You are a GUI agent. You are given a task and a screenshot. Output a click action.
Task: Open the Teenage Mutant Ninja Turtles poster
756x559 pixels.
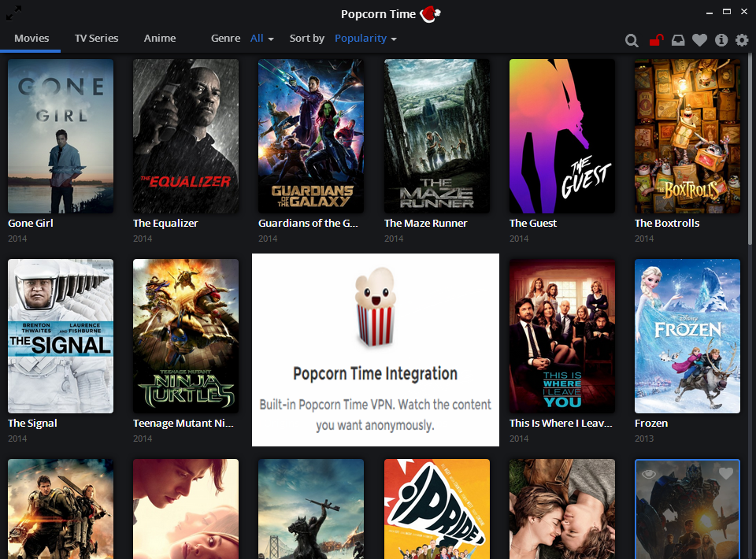[186, 336]
